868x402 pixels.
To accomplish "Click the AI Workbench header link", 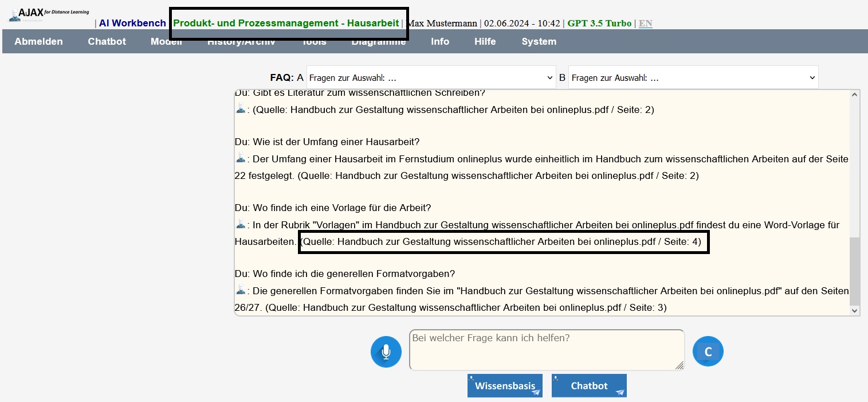I will pyautogui.click(x=132, y=24).
